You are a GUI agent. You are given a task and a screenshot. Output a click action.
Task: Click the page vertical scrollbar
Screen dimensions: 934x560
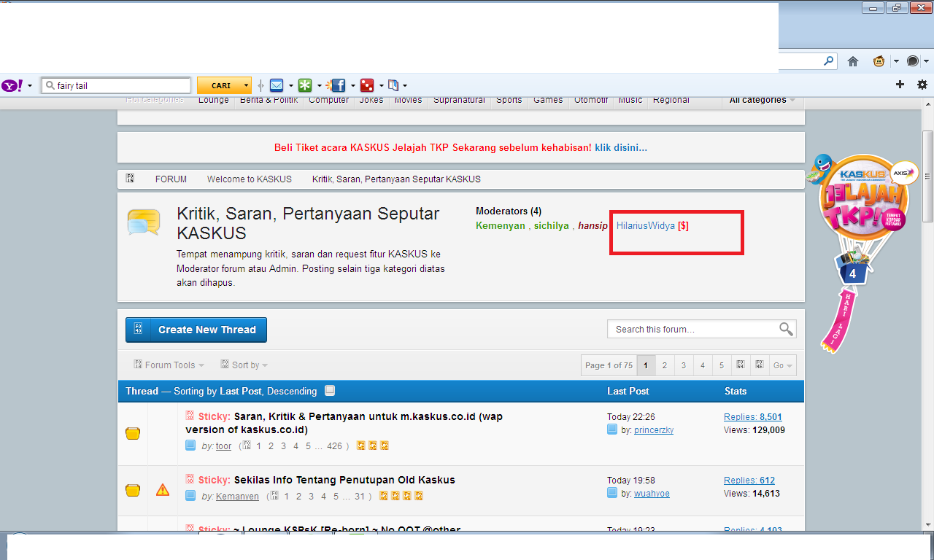(x=927, y=175)
